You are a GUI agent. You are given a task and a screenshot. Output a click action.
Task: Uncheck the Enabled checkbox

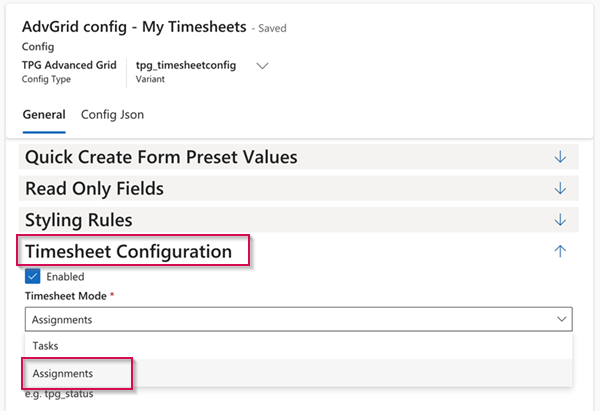(33, 276)
